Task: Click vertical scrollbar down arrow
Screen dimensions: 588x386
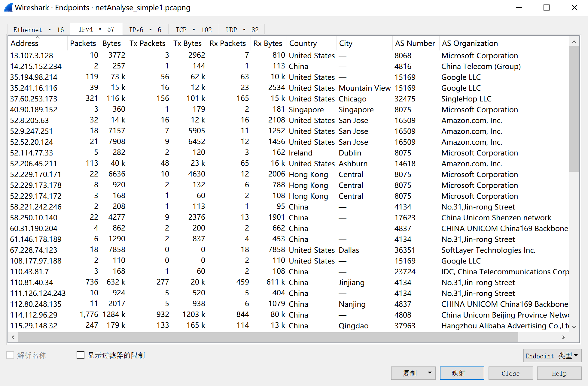Action: (574, 327)
